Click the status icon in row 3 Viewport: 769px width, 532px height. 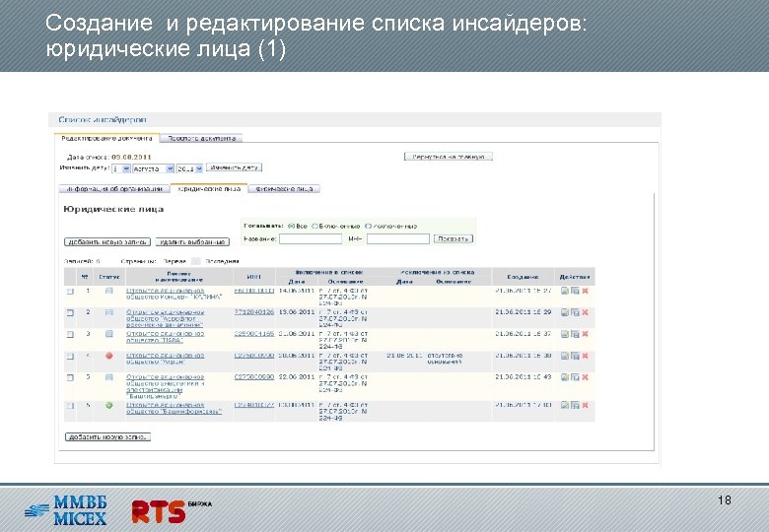pos(108,334)
